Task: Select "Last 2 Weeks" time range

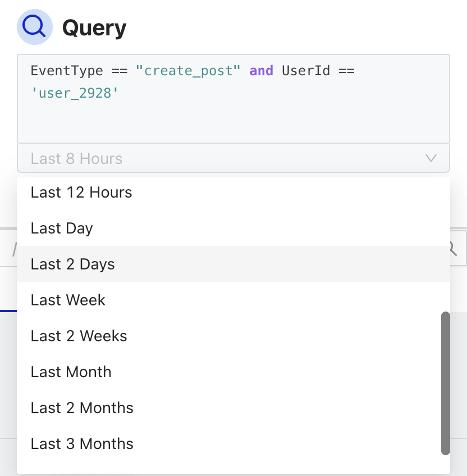Action: (79, 336)
